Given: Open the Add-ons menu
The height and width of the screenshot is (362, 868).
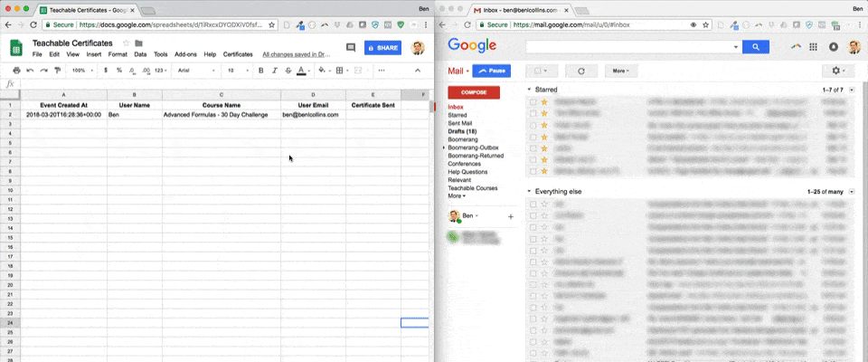Looking at the screenshot, I should pyautogui.click(x=185, y=54).
